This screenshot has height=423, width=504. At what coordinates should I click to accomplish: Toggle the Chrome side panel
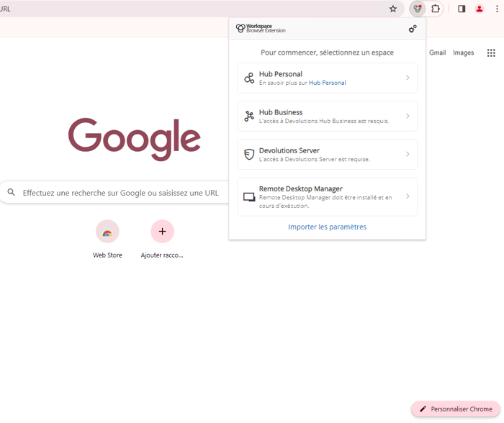point(462,9)
